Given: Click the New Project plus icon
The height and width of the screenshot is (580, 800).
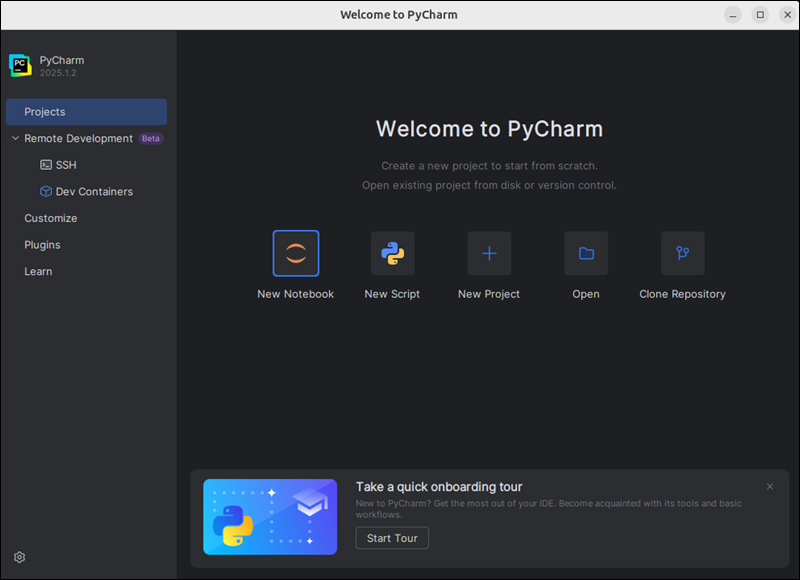Looking at the screenshot, I should 489,254.
